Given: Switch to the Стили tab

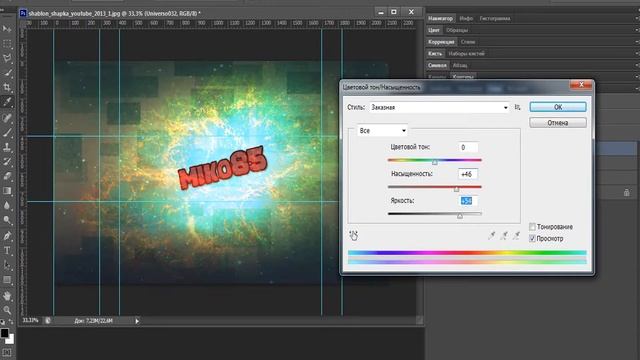Looking at the screenshot, I should coord(468,42).
